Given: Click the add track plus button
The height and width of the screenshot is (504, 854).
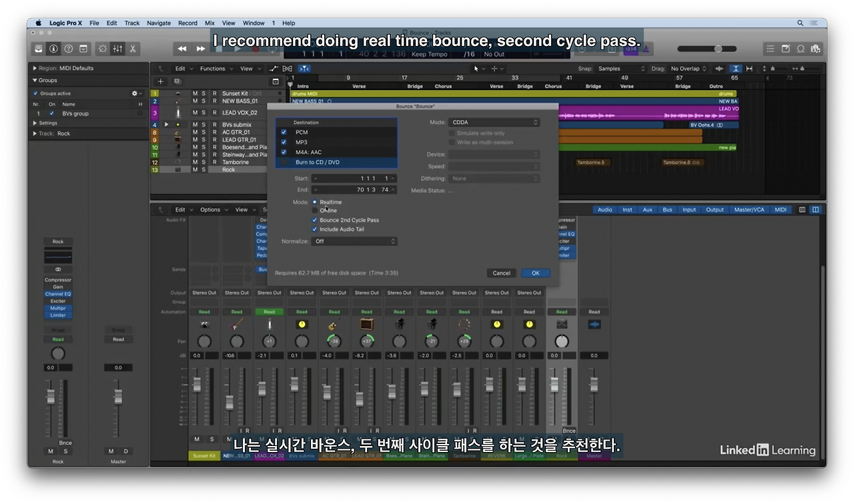Looking at the screenshot, I should point(160,81).
